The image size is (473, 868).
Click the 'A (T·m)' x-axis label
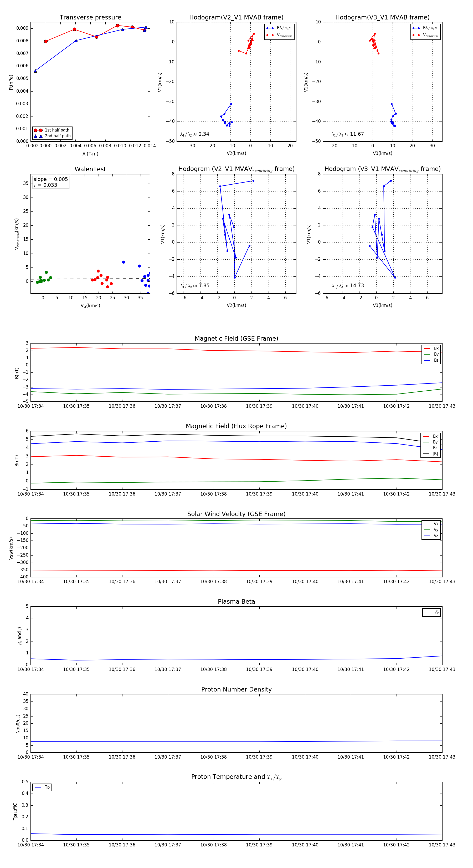click(x=90, y=154)
